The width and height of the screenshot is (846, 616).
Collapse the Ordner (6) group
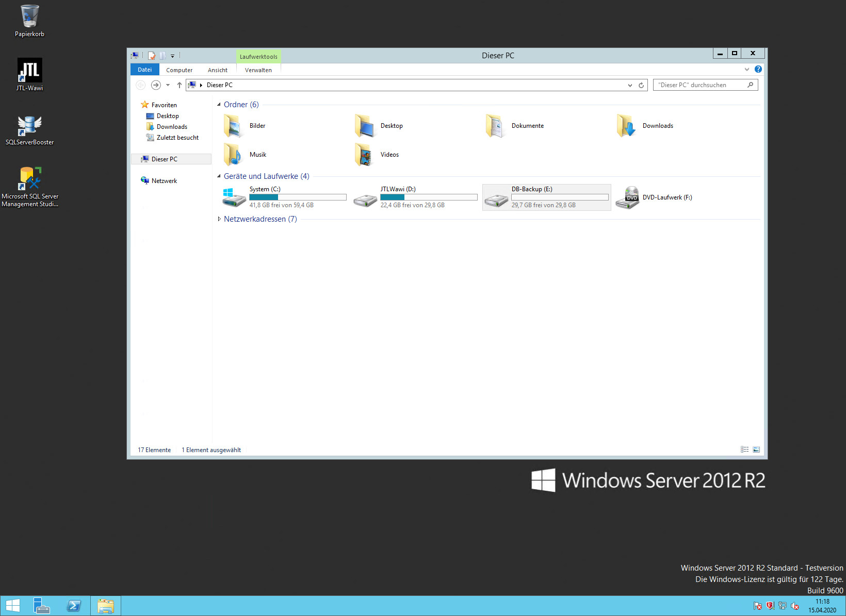[x=219, y=105]
